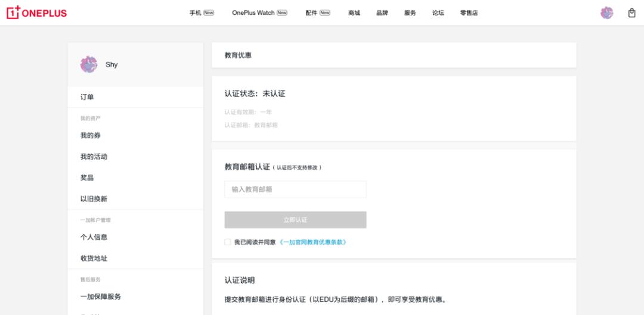The width and height of the screenshot is (644, 315).
Task: Select 订单 in the sidebar
Action: (x=87, y=97)
